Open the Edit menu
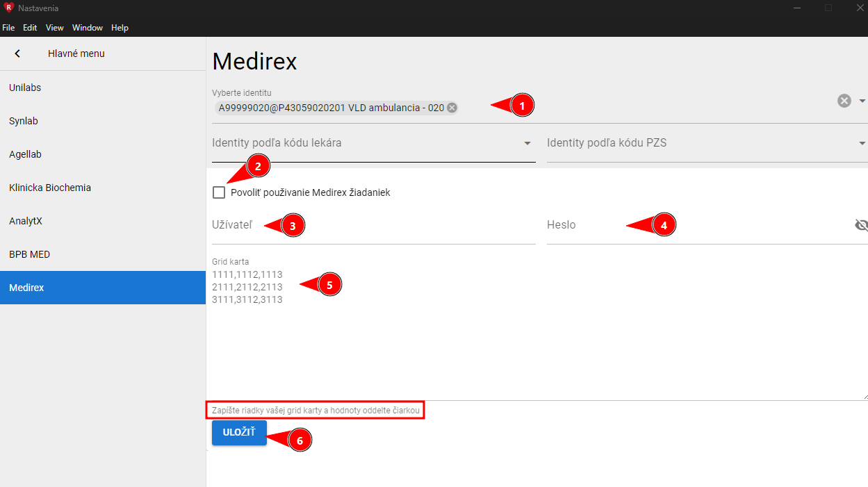The image size is (868, 487). coord(30,28)
